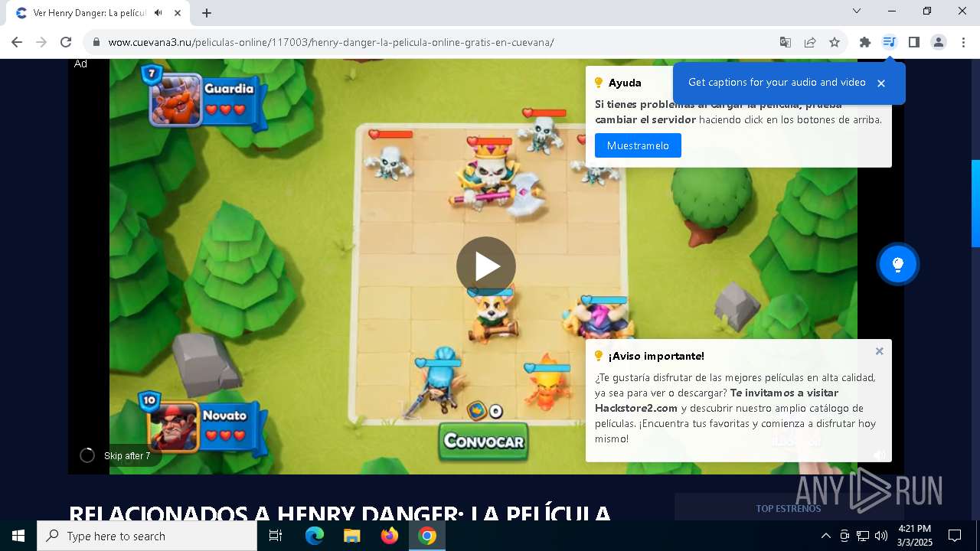Image resolution: width=980 pixels, height=551 pixels.
Task: Dismiss the captions tooltip
Action: (881, 83)
